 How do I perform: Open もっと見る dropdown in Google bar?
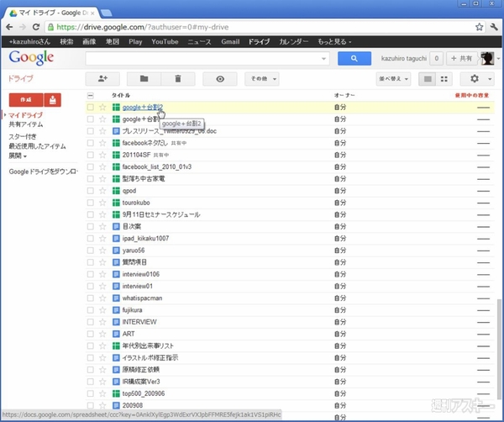[x=334, y=42]
